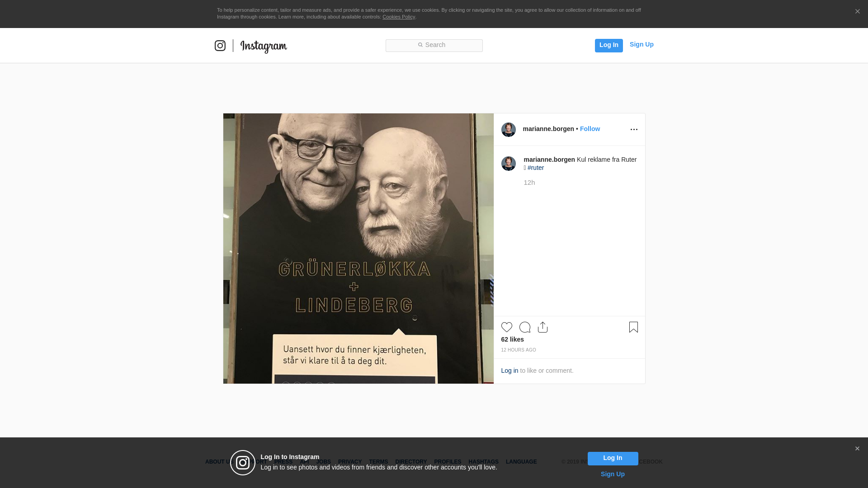Open the DIRECTORY footer link
The image size is (868, 488).
point(411,462)
